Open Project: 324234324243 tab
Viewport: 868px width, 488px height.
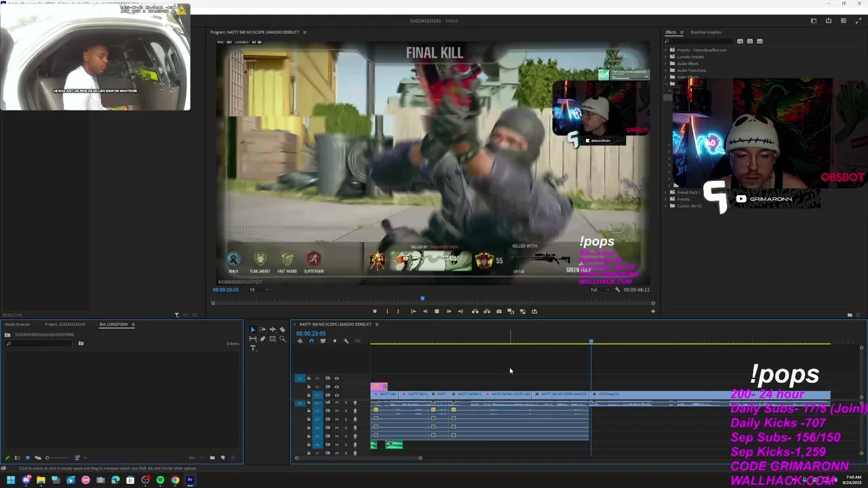[x=65, y=325]
